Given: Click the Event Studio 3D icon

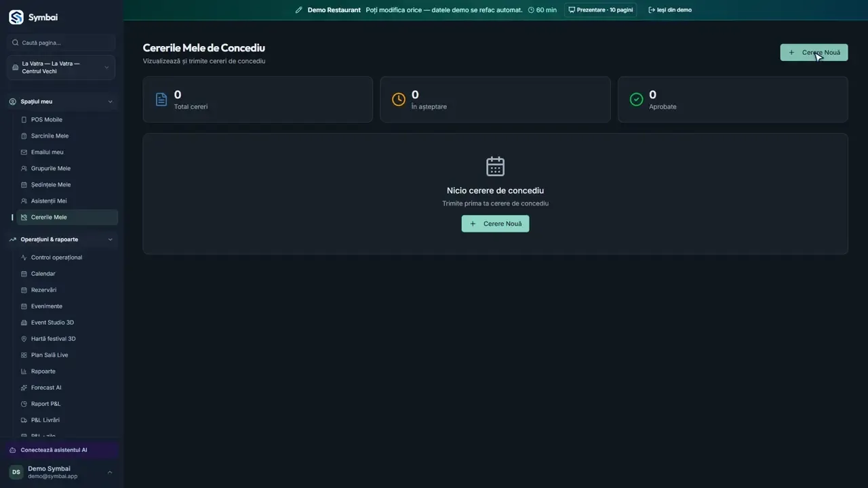Looking at the screenshot, I should 24,323.
